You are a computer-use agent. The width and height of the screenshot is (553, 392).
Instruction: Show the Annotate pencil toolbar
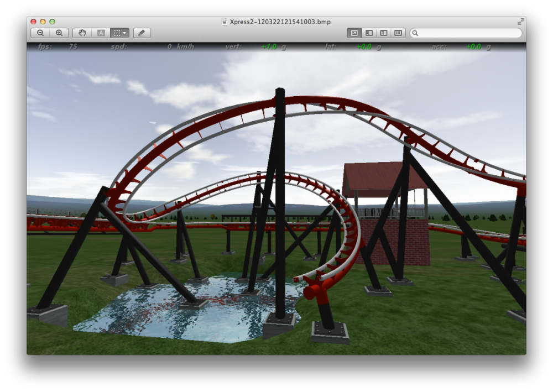(x=142, y=33)
